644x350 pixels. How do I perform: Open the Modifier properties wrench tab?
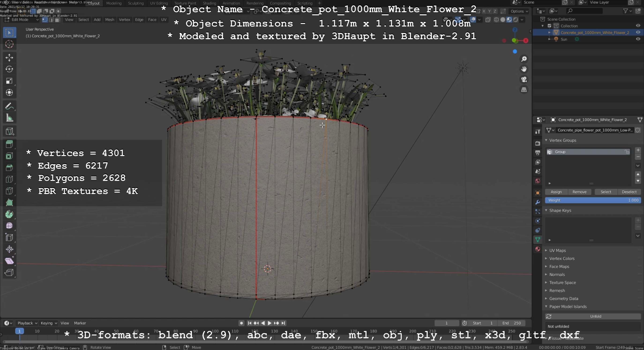tap(538, 202)
